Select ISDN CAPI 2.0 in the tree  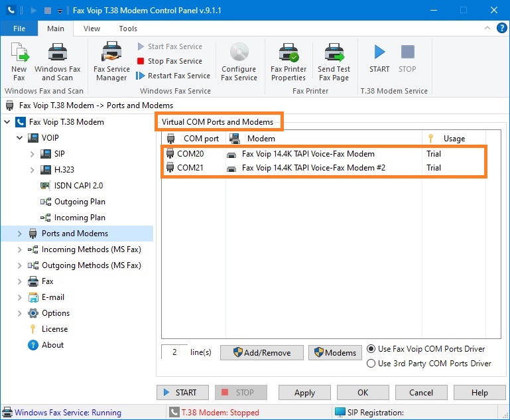[72, 186]
